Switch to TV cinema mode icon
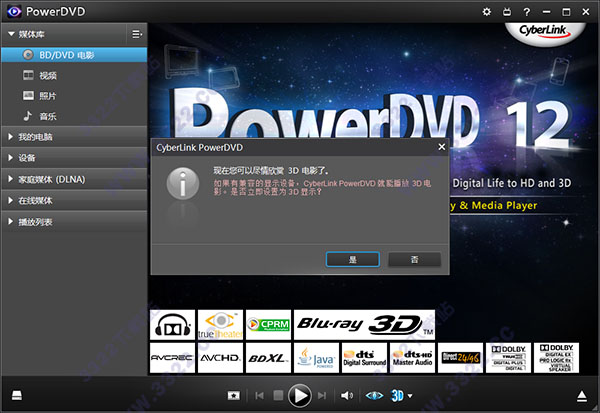The height and width of the screenshot is (413, 600). point(507,11)
